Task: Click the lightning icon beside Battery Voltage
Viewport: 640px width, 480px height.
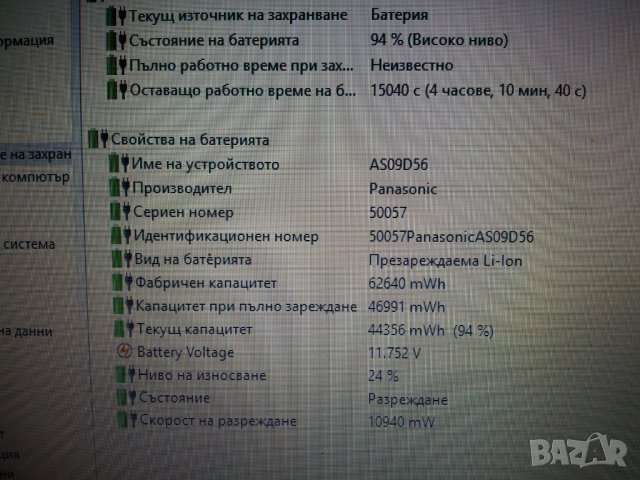Action: [x=124, y=351]
